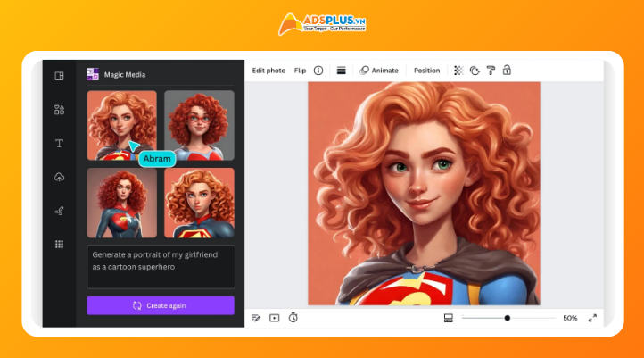Viewport: 644px width, 358px height.
Task: Open the Draw tool sidebar icon
Action: tap(59, 211)
